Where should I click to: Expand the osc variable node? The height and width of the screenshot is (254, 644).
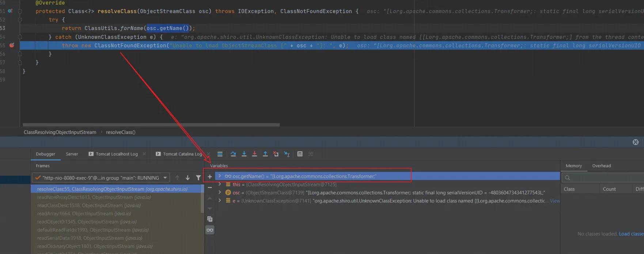[220, 193]
